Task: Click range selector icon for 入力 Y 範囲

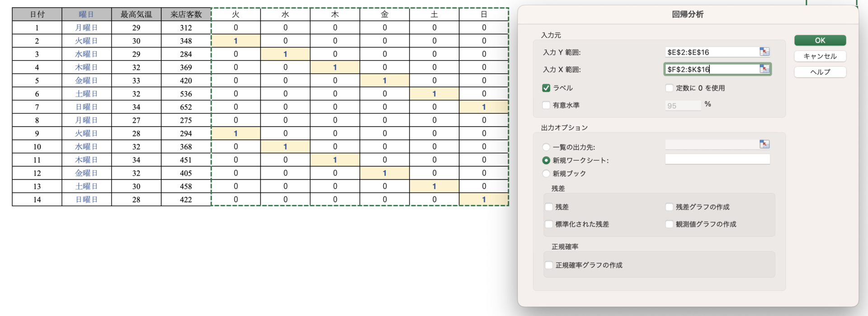Action: (x=764, y=52)
